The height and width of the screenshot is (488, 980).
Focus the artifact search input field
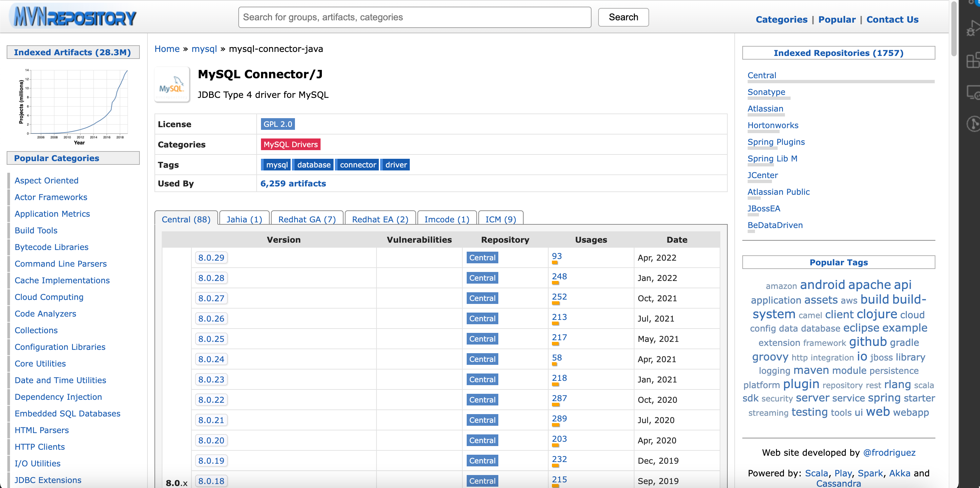[414, 17]
